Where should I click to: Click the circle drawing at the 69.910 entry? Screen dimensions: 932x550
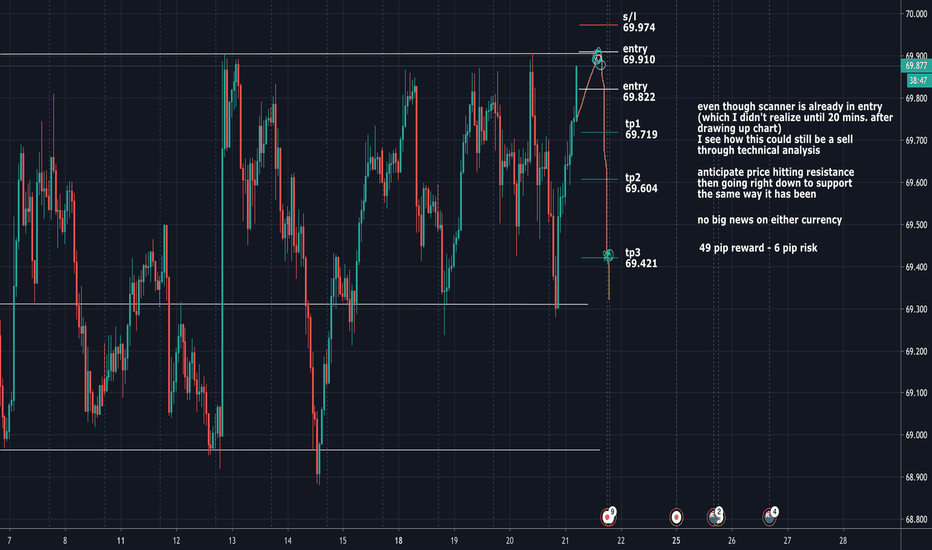pos(598,57)
